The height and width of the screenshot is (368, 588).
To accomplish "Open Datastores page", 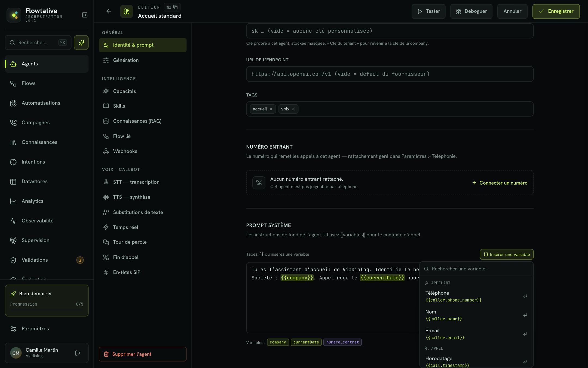I will click(x=47, y=182).
